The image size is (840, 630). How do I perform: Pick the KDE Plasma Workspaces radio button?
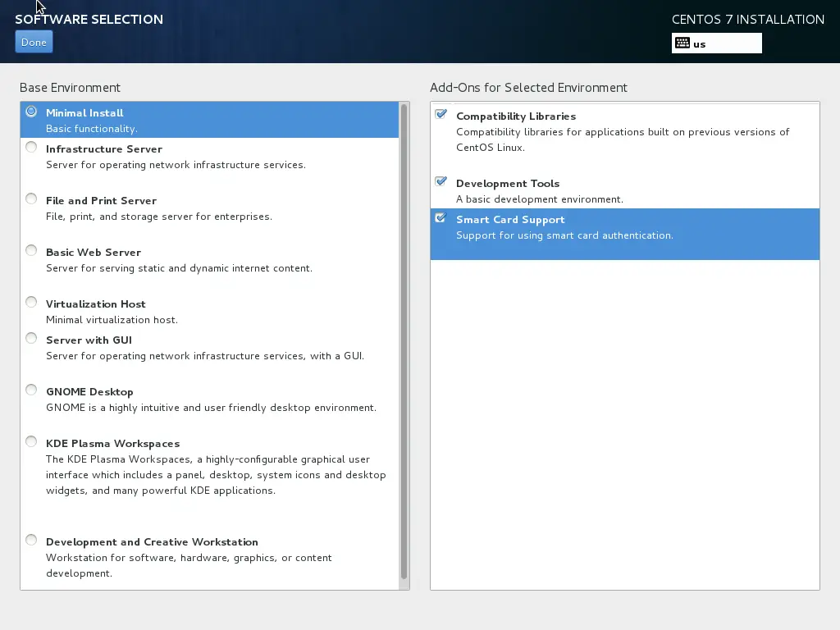tap(31, 442)
